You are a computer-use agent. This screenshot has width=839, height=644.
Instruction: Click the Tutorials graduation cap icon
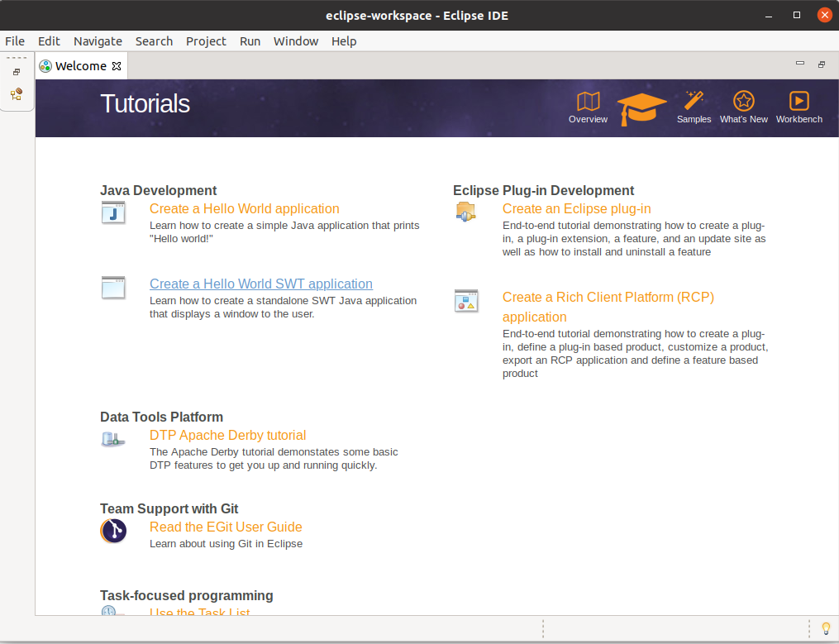[641, 107]
